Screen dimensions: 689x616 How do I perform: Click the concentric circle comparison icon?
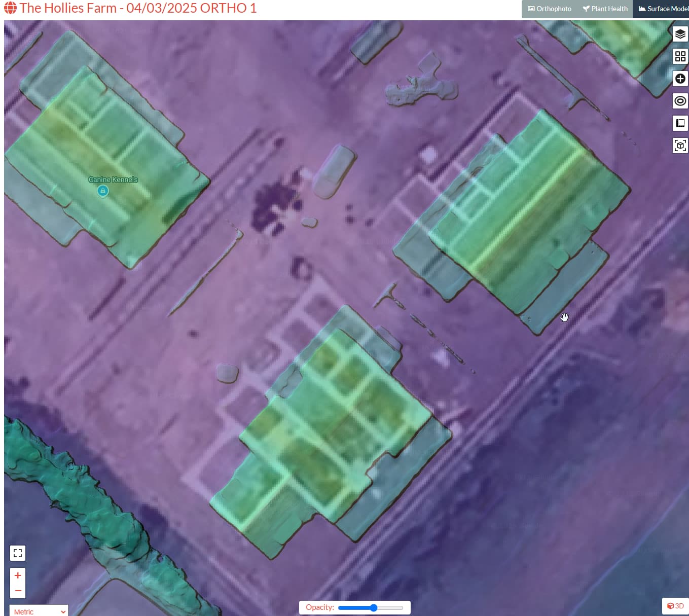[x=680, y=100]
